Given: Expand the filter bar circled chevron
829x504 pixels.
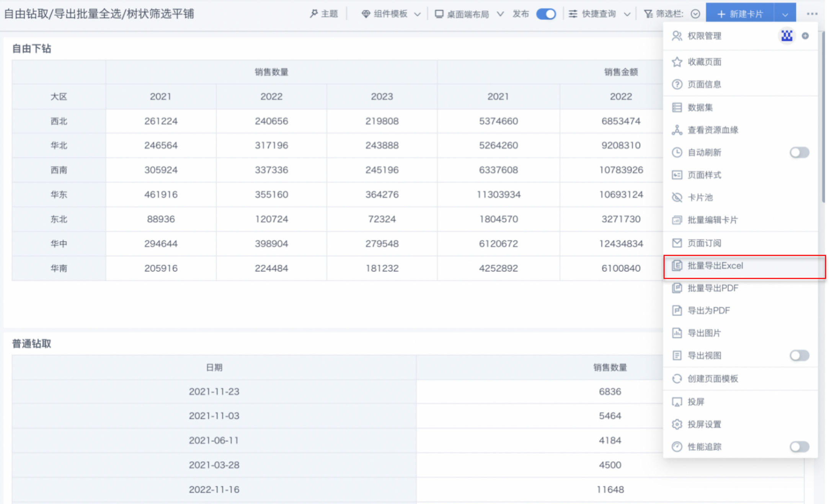Looking at the screenshot, I should [695, 14].
